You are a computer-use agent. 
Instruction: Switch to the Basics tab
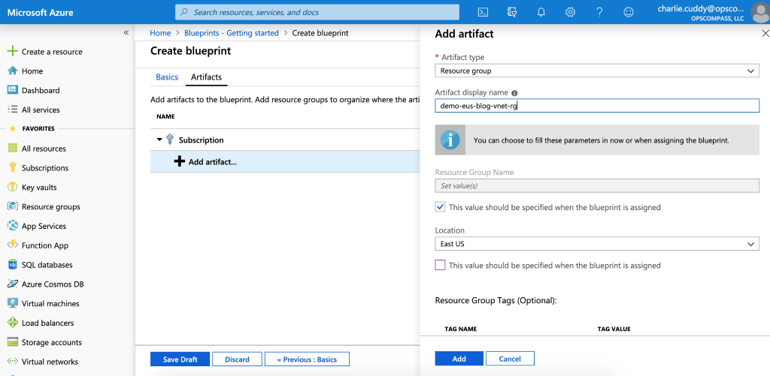click(x=167, y=77)
